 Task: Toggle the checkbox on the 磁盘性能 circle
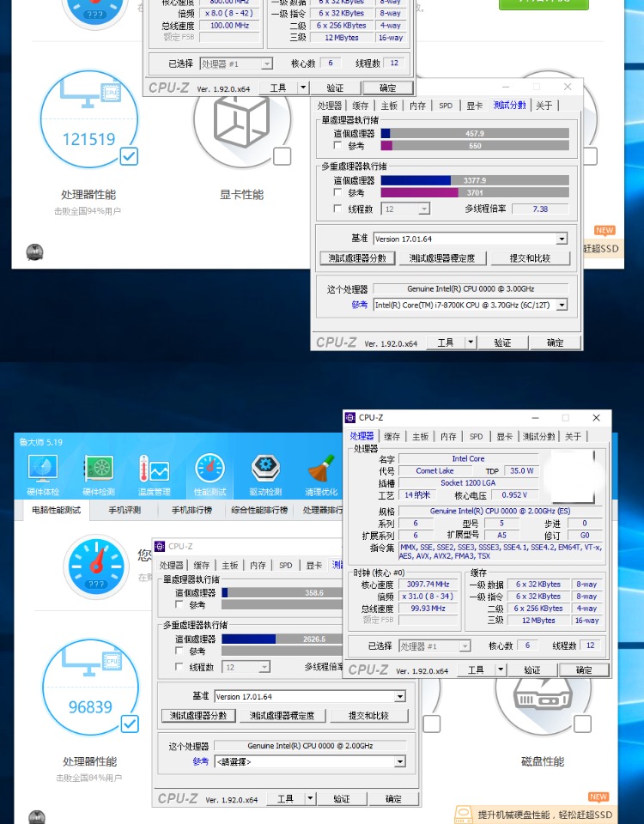point(582,724)
